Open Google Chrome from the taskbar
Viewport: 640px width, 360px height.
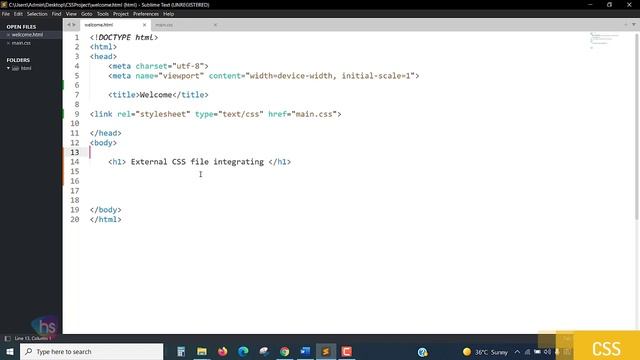284,351
